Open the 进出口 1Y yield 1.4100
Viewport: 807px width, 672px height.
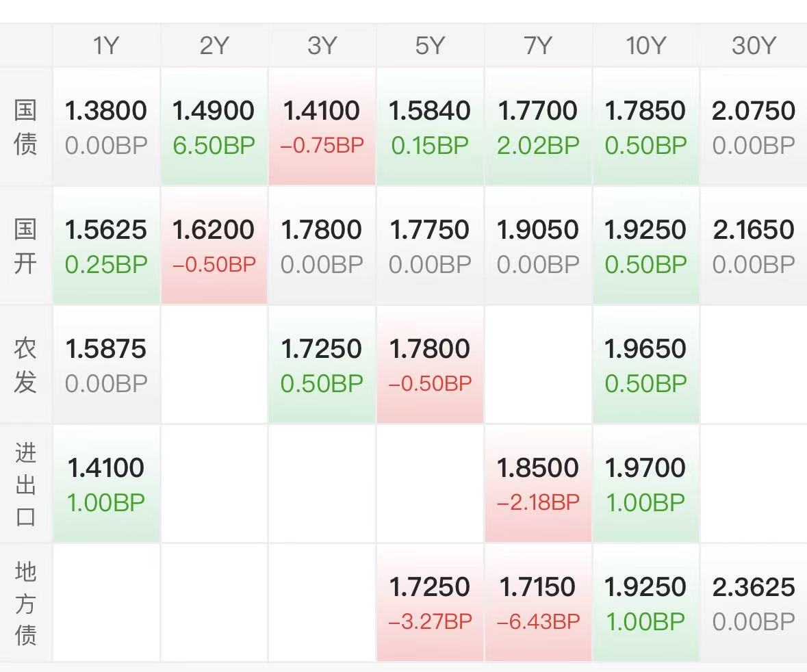pos(106,468)
